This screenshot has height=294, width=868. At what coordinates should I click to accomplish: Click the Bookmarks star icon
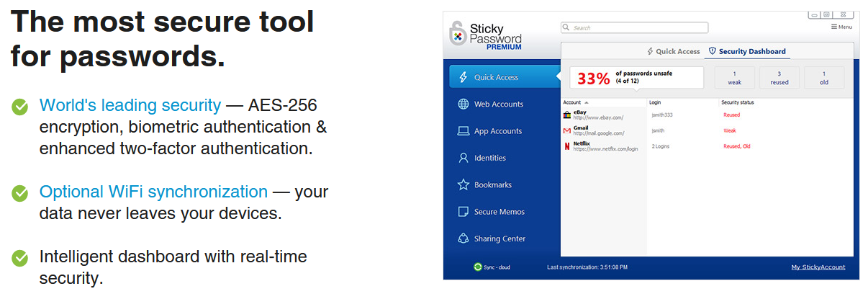pos(464,184)
